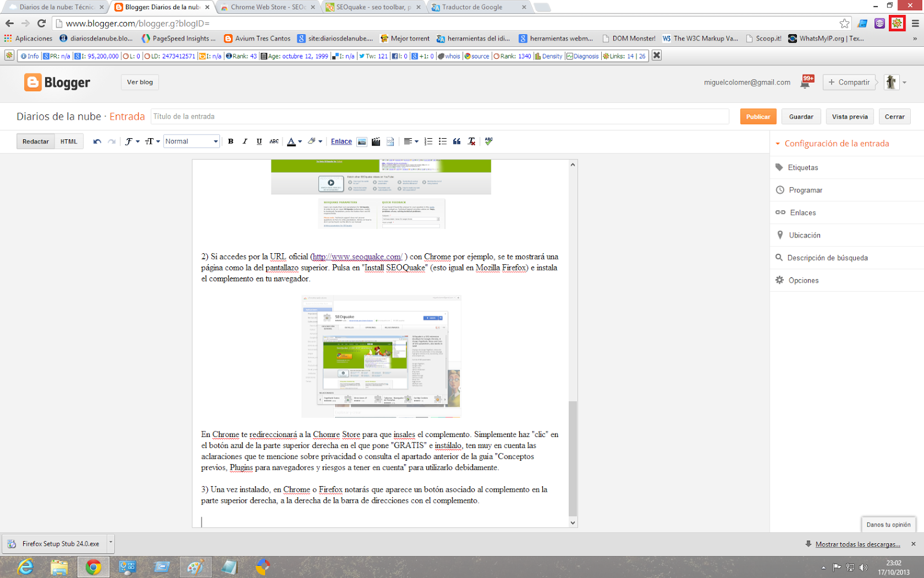Open SEOquake Diagnosis report
The image size is (924, 578).
tap(583, 56)
